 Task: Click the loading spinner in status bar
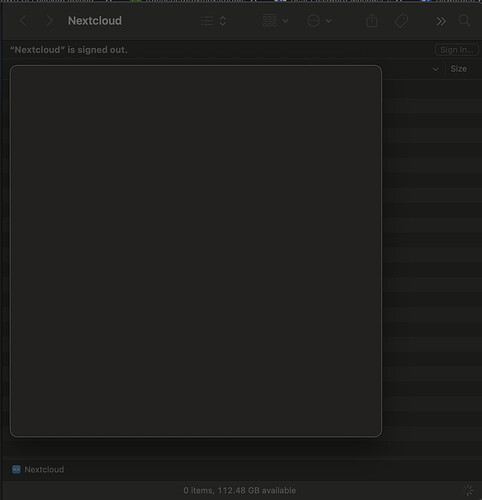click(469, 490)
